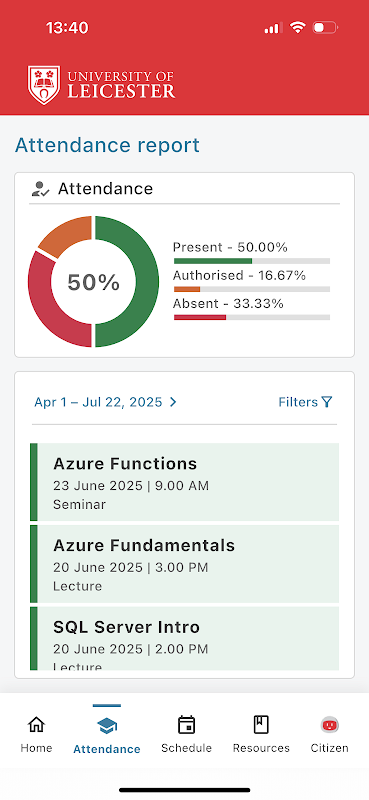Open the Azure Fundamentals lecture entry
Screen dimensions: 369x800
click(x=184, y=564)
